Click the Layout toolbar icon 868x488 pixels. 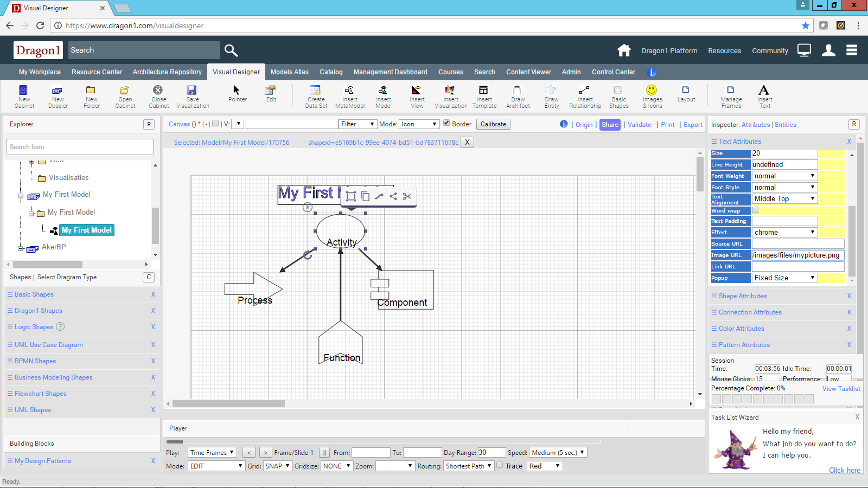[686, 90]
